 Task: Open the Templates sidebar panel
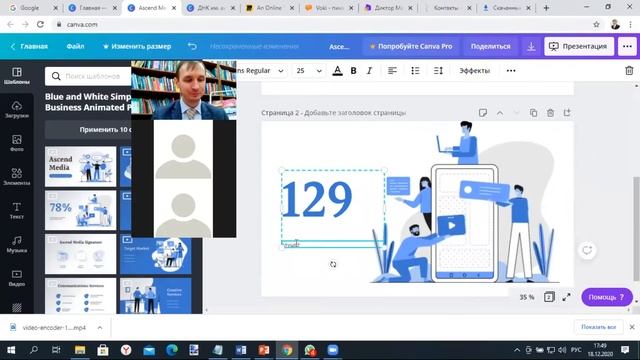tap(17, 76)
